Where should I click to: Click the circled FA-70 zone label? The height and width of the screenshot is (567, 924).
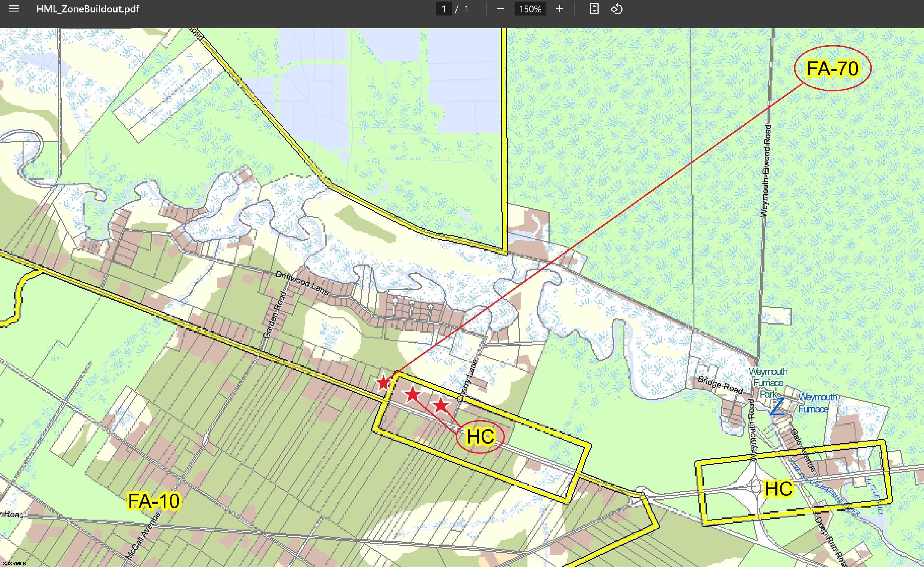tap(833, 69)
